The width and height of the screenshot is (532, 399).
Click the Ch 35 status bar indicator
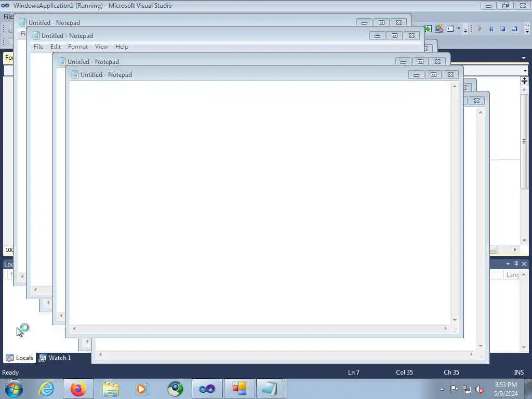coord(451,372)
